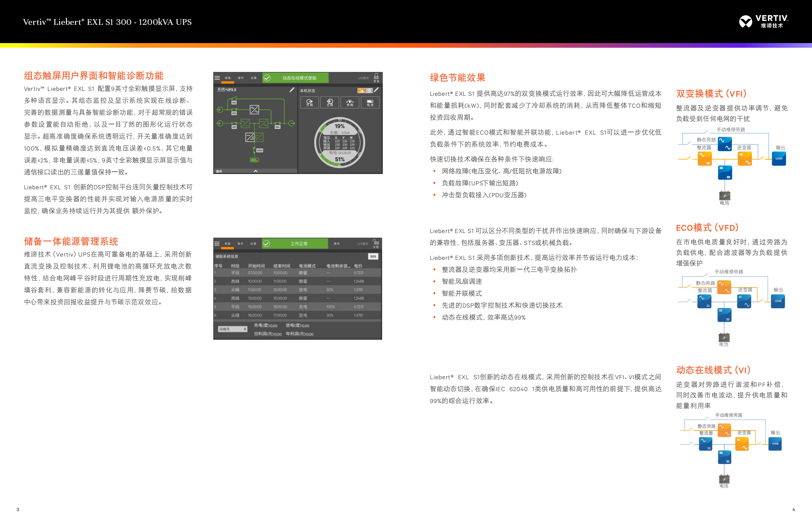Click the static bypass switch block
The image size is (812, 525).
coord(254,109)
